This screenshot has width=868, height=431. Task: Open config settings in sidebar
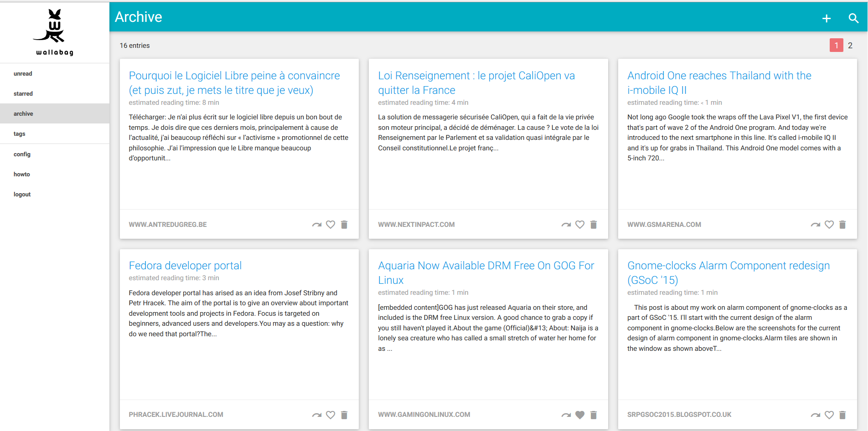pos(22,154)
